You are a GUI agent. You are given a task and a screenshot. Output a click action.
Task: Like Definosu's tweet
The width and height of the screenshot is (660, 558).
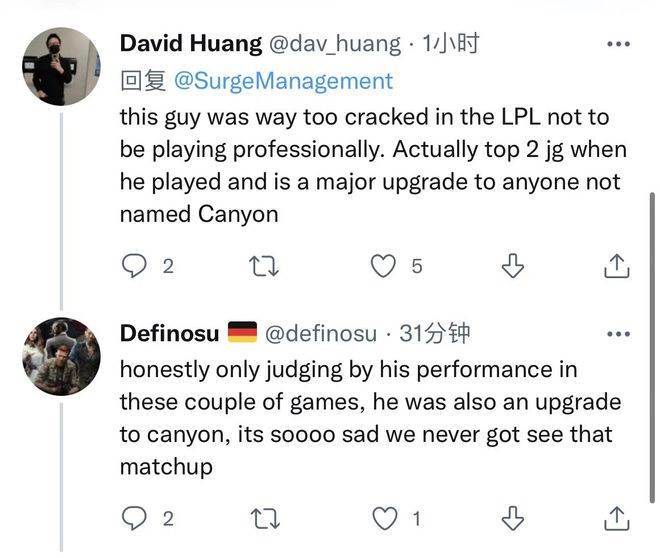tap(385, 518)
